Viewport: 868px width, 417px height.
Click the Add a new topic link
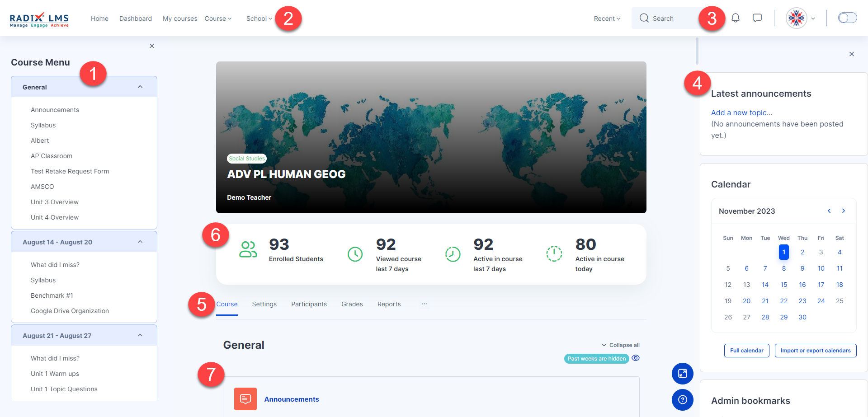pyautogui.click(x=741, y=113)
